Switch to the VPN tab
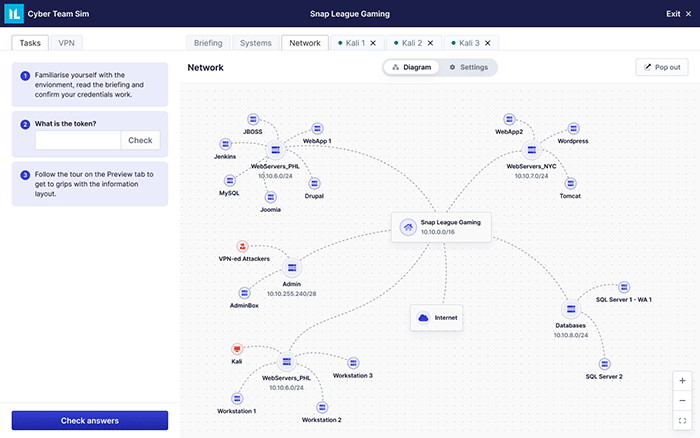Screen dimensions: 700x438 (x=66, y=43)
